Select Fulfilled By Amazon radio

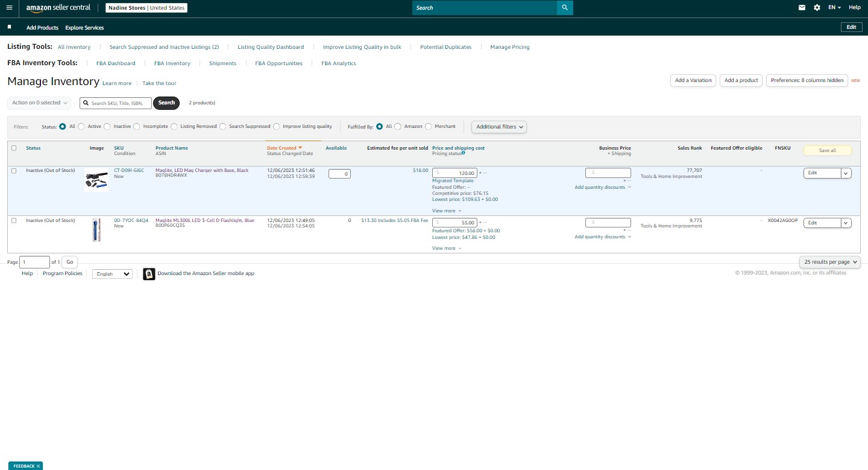click(x=398, y=127)
